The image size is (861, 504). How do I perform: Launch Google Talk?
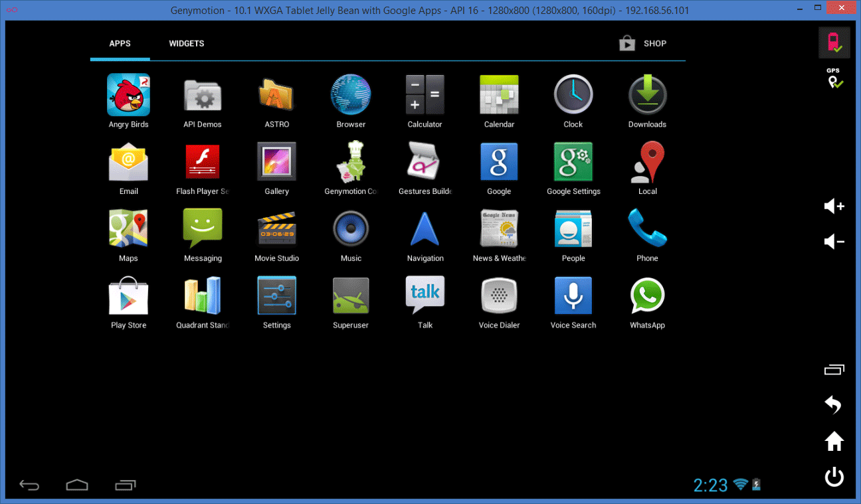(425, 296)
